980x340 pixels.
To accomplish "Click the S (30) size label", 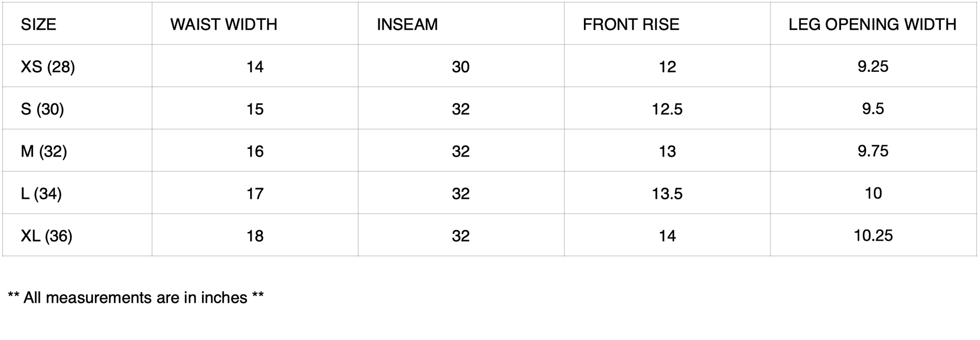I will click(42, 109).
